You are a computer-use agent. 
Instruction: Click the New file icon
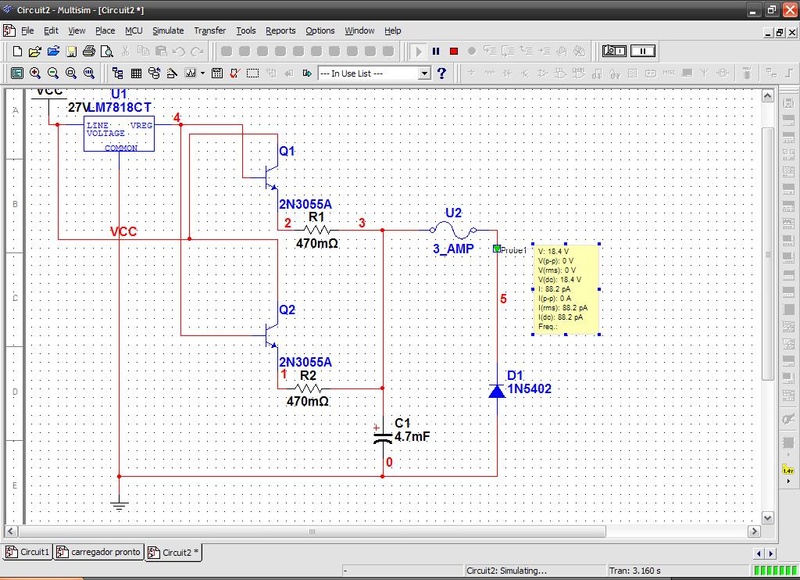[x=16, y=51]
